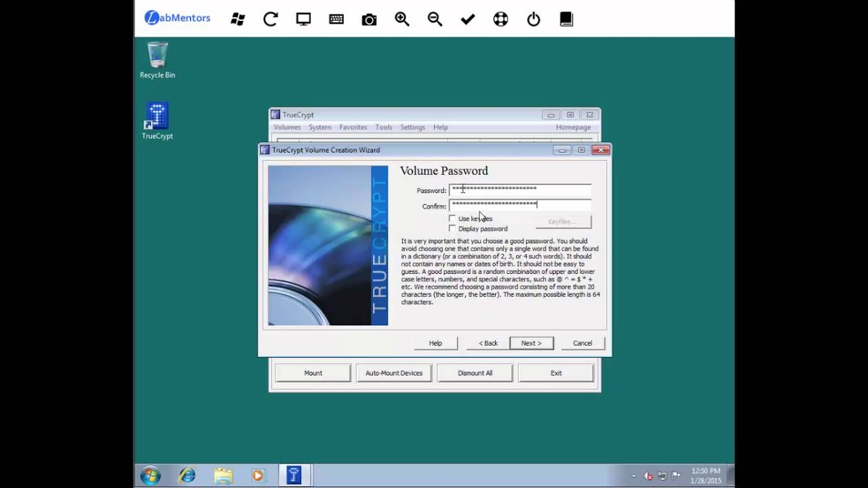Click the zoom out magnifier icon
The image size is (868, 488).
click(435, 19)
